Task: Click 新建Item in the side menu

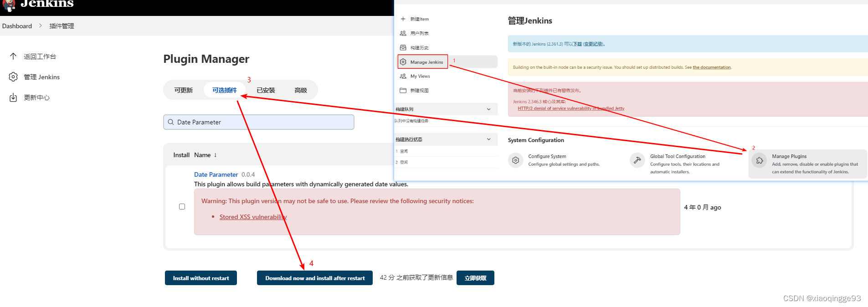Action: coord(419,19)
